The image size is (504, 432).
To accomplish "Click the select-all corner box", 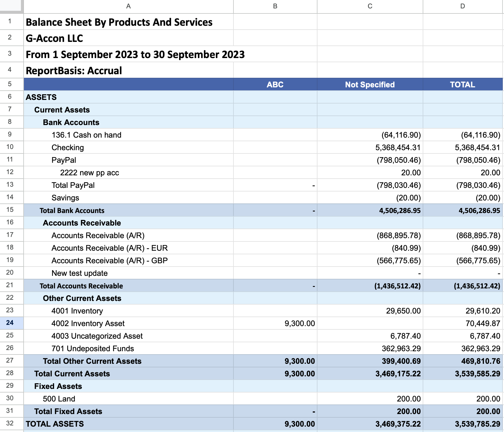I will [x=12, y=6].
